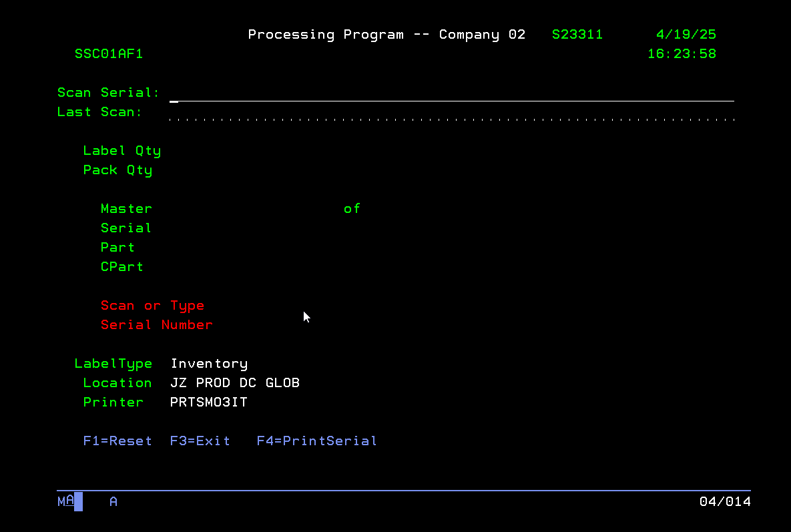Click the Scan Serial input field
This screenshot has height=532, width=791.
[451, 93]
